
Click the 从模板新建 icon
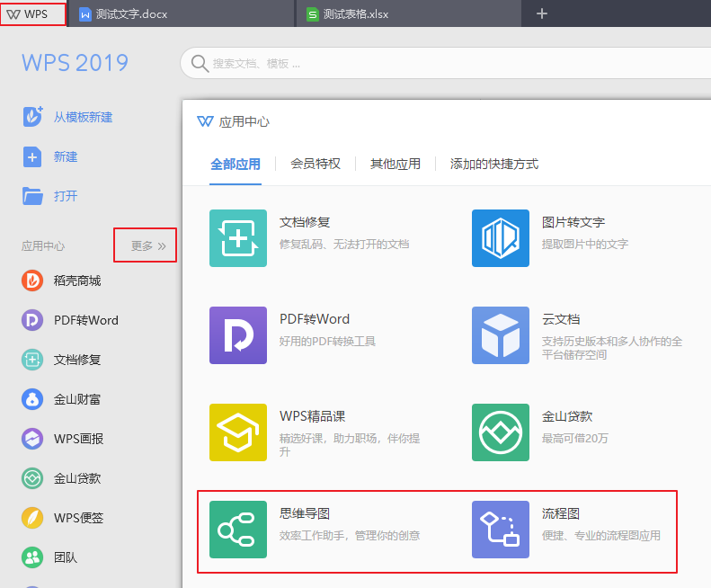click(32, 117)
